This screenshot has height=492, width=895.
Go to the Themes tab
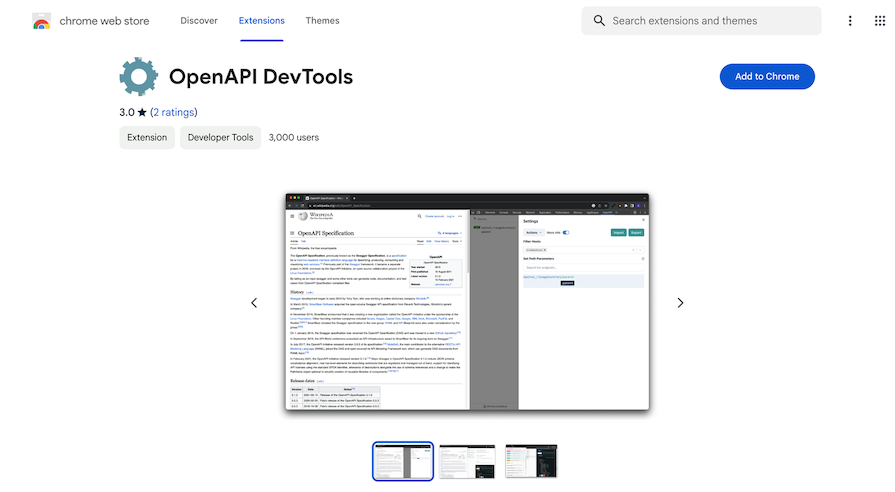click(322, 21)
